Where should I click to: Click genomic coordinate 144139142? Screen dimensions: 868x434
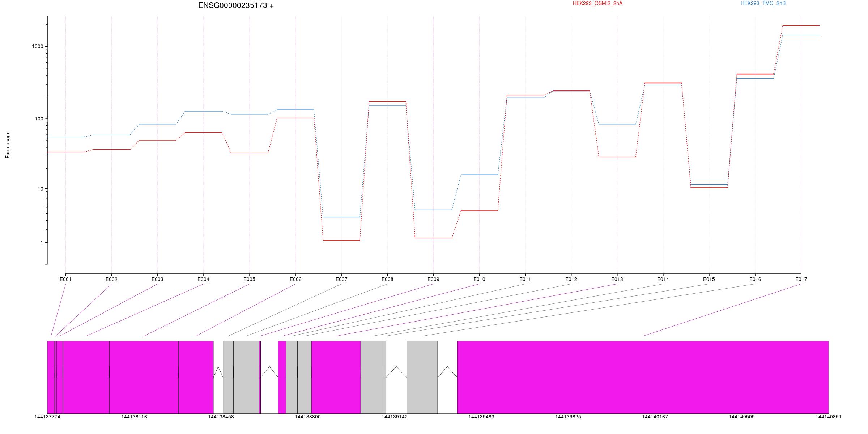395,417
